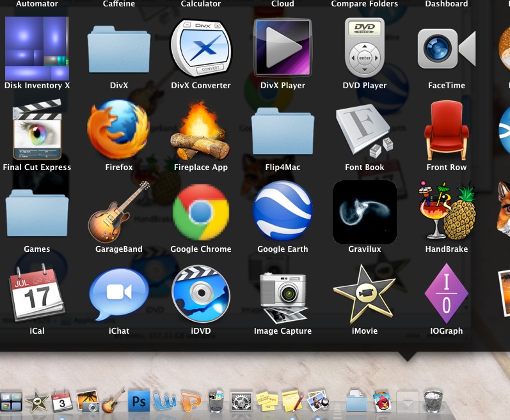
Task: Open iCal in the applications grid
Action: 36,292
